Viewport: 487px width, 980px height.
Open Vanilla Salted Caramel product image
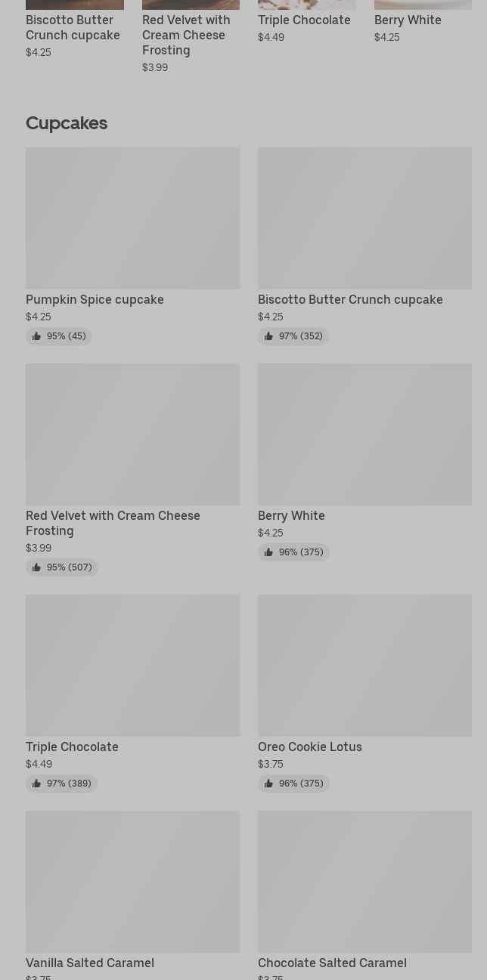(x=132, y=881)
